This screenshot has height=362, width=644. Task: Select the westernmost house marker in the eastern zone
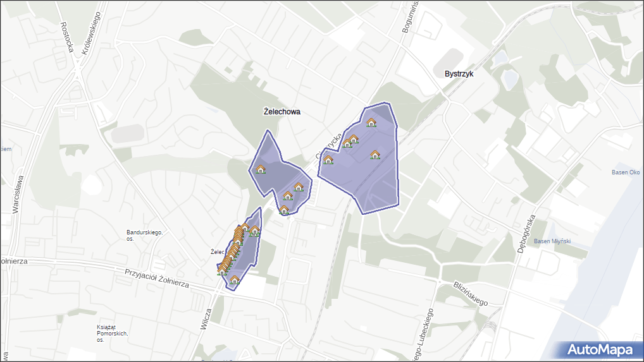click(328, 160)
